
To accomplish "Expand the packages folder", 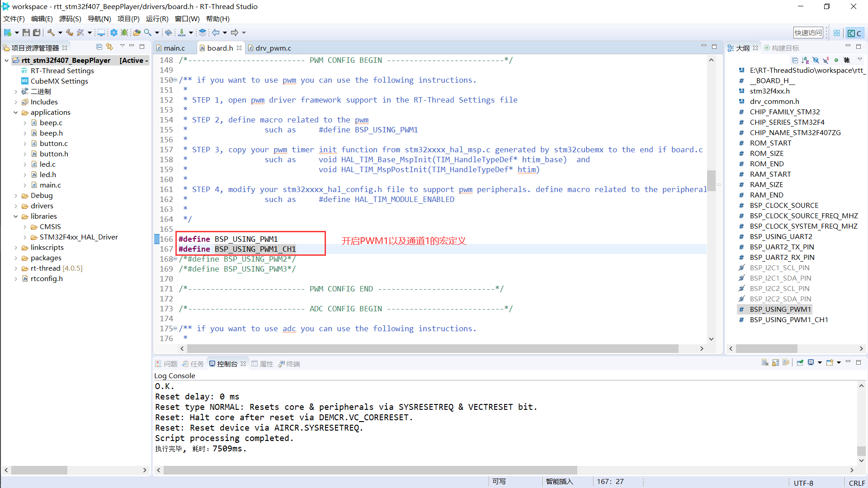I will coord(16,258).
